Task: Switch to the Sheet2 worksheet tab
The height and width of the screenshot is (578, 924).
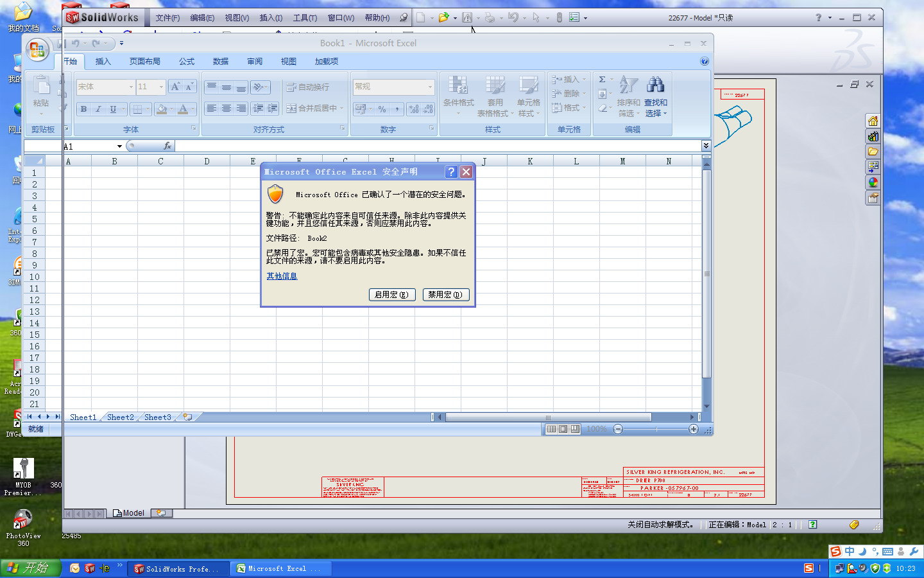Action: [121, 417]
